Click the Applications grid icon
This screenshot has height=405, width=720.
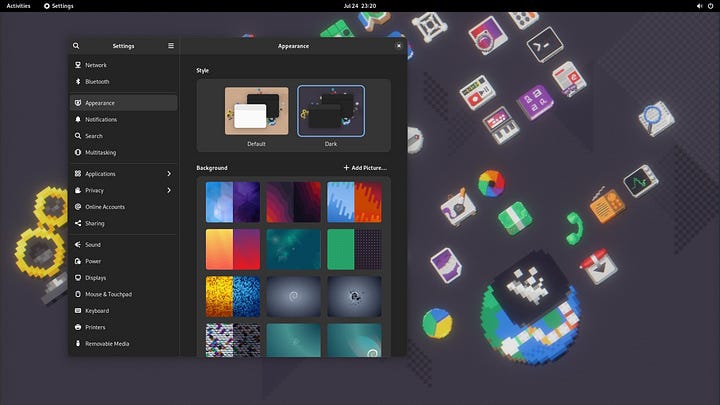[x=78, y=174]
